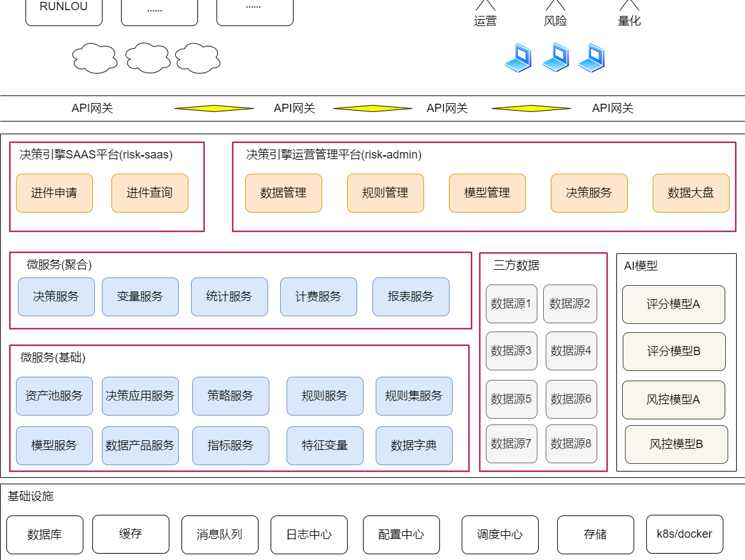745x560 pixels.
Task: Choose the 评分模型B box
Action: 674,351
